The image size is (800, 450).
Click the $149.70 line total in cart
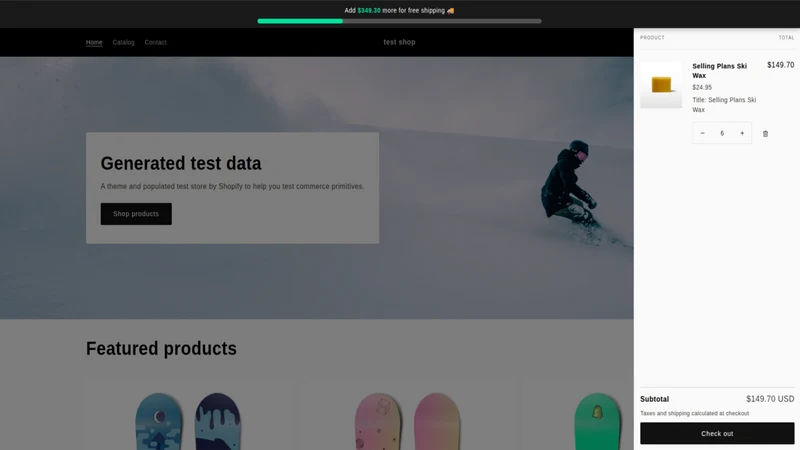[781, 65]
